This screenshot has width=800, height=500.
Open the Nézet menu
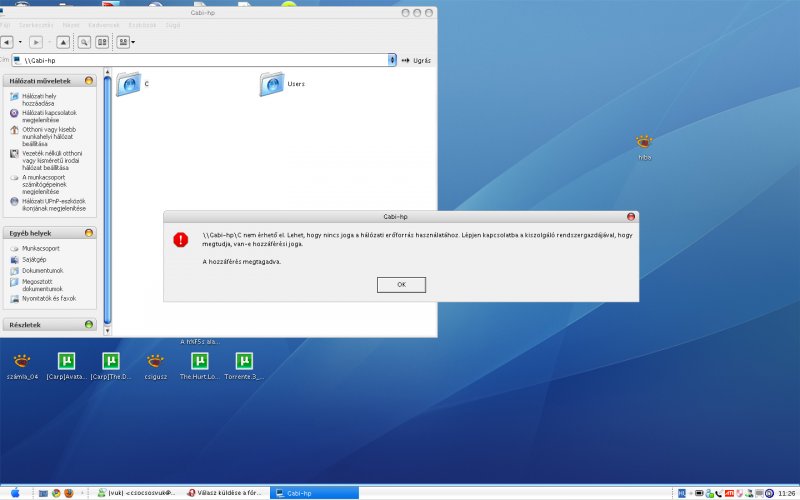[71, 25]
